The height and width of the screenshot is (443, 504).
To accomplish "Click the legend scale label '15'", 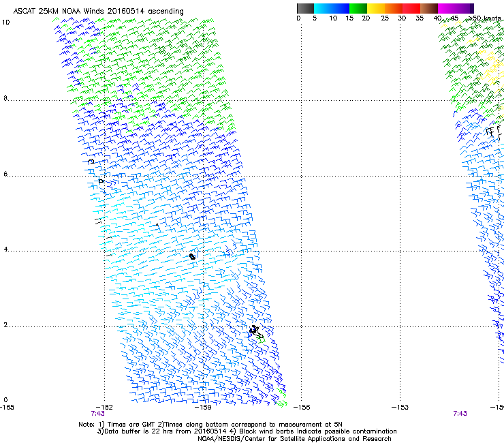I will click(x=349, y=18).
